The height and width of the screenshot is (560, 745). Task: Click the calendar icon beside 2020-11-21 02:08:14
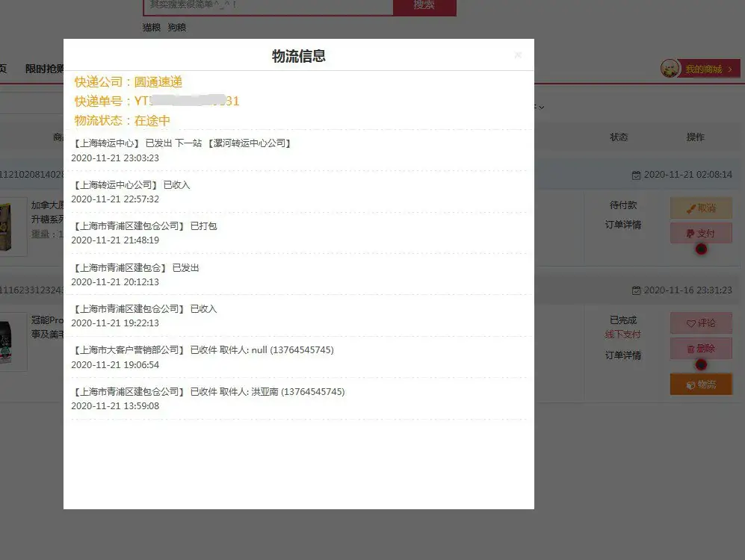tap(635, 174)
